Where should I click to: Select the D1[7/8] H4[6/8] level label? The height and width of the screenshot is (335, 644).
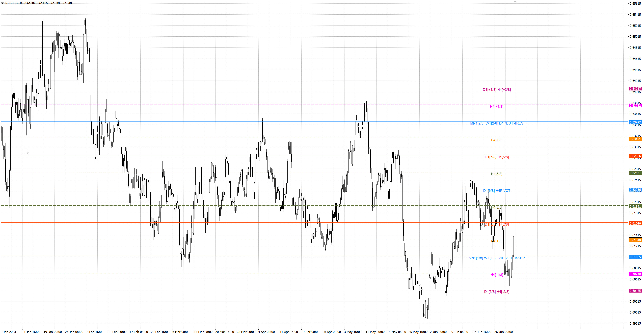(x=497, y=157)
